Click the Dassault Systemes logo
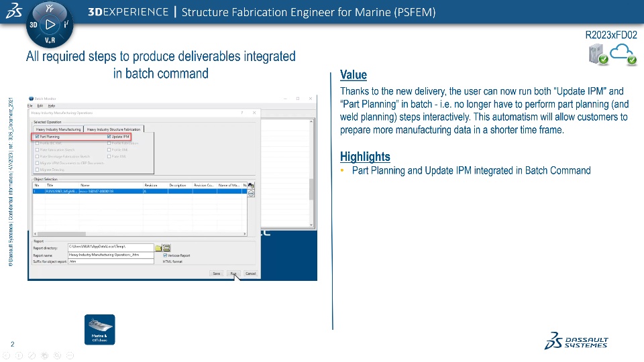644x362 pixels. tap(576, 341)
